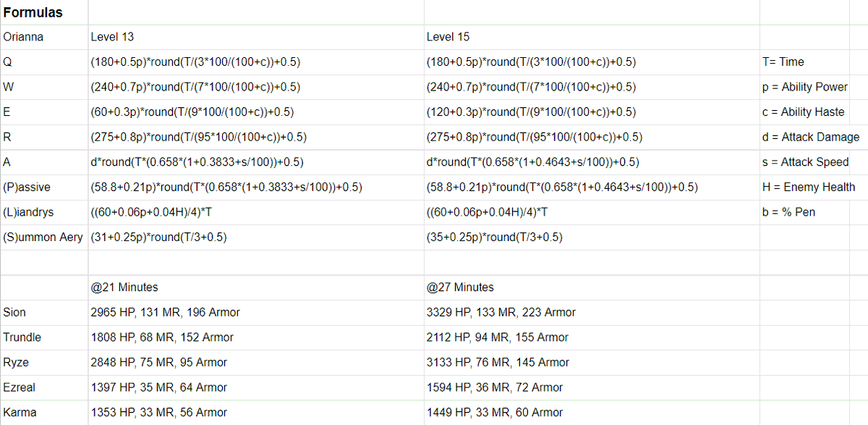
Task: Select the 'Formulas' heading cell
Action: 43,12
